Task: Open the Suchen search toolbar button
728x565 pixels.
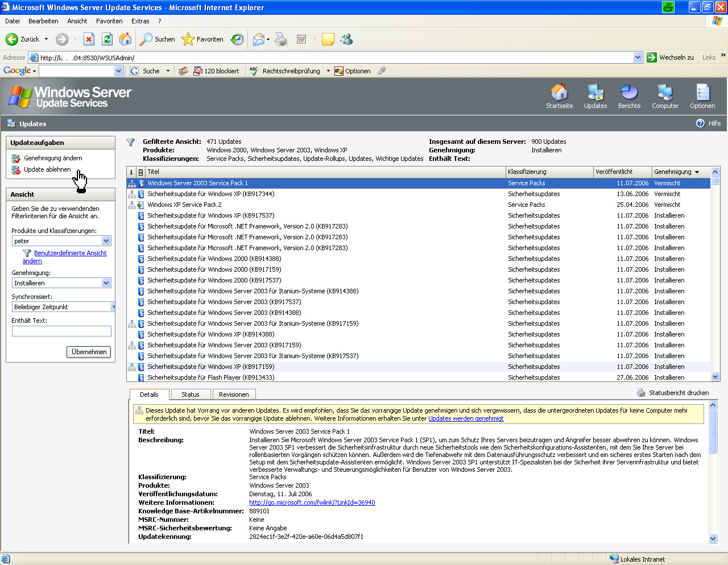Action: pos(158,39)
